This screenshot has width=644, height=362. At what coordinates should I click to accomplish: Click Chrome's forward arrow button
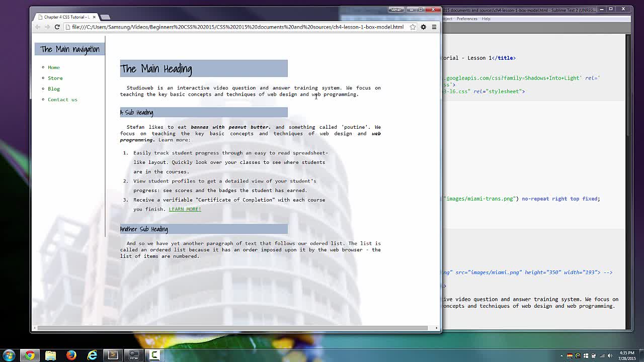47,27
